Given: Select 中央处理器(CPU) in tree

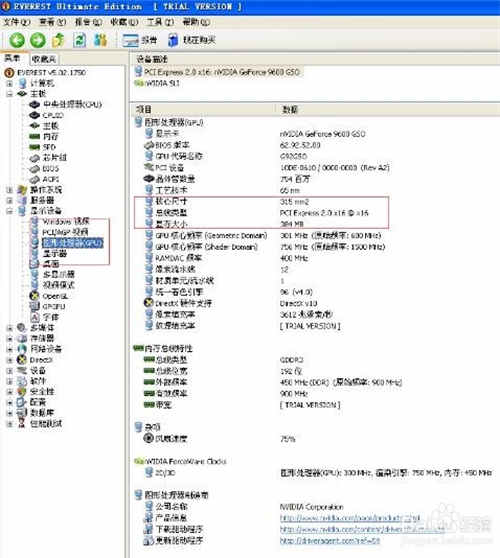Looking at the screenshot, I should coord(72,105).
